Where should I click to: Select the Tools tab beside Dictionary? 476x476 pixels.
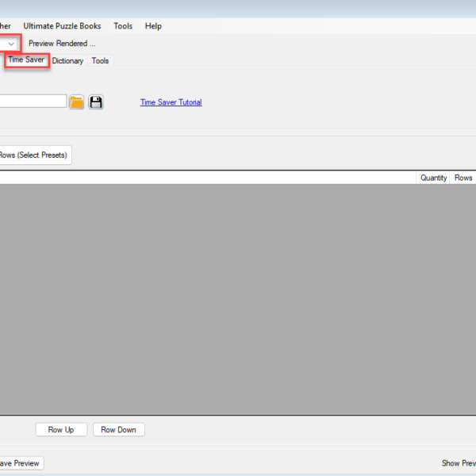click(x=100, y=61)
